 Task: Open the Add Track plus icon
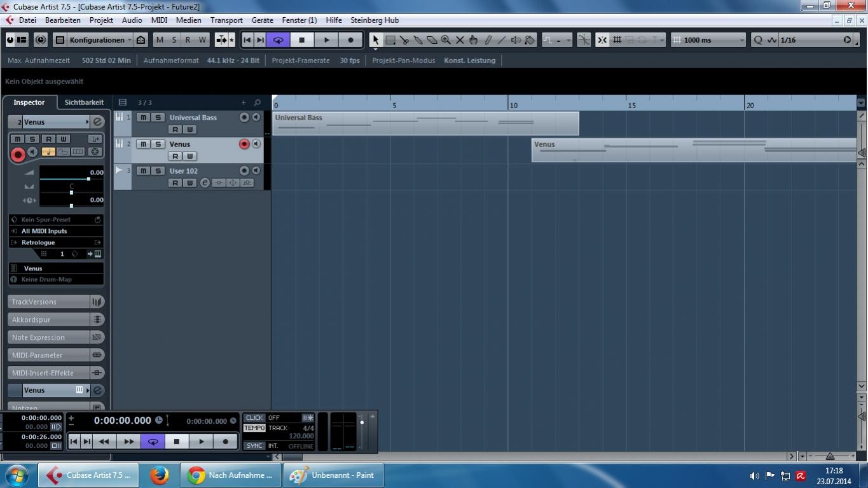click(243, 102)
